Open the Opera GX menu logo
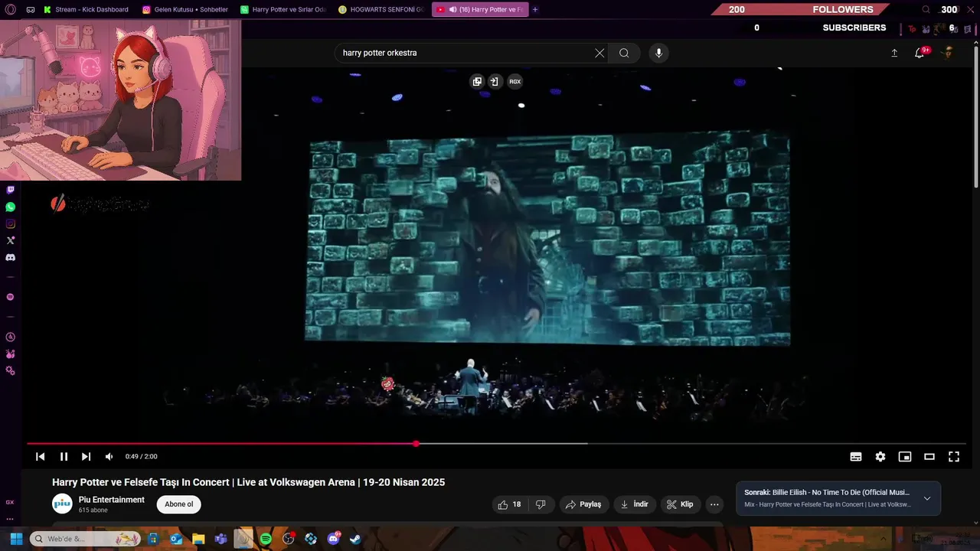The image size is (980, 551). 10,9
